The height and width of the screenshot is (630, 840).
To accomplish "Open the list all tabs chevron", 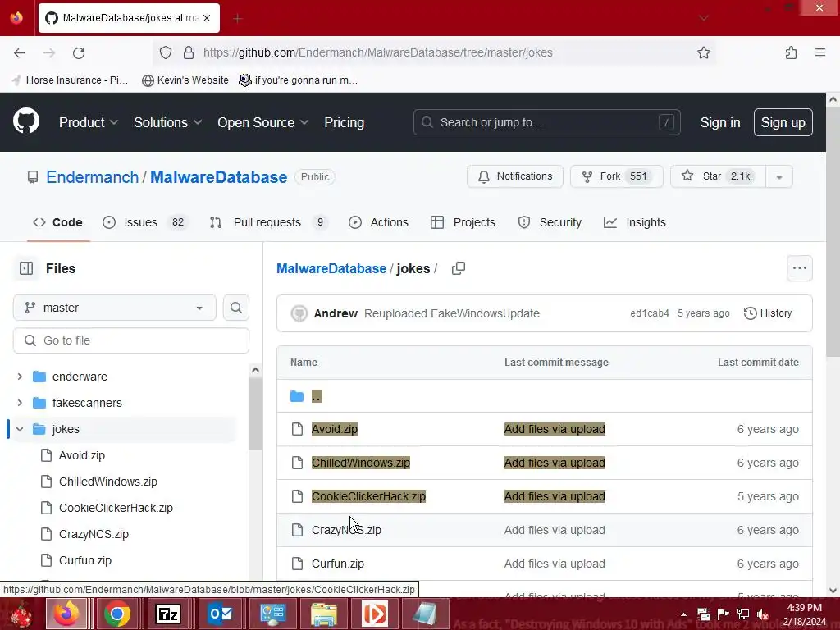I will pyautogui.click(x=703, y=18).
